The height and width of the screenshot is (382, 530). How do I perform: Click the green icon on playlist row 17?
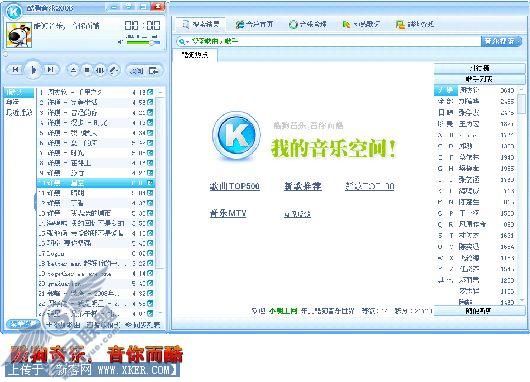tap(150, 253)
